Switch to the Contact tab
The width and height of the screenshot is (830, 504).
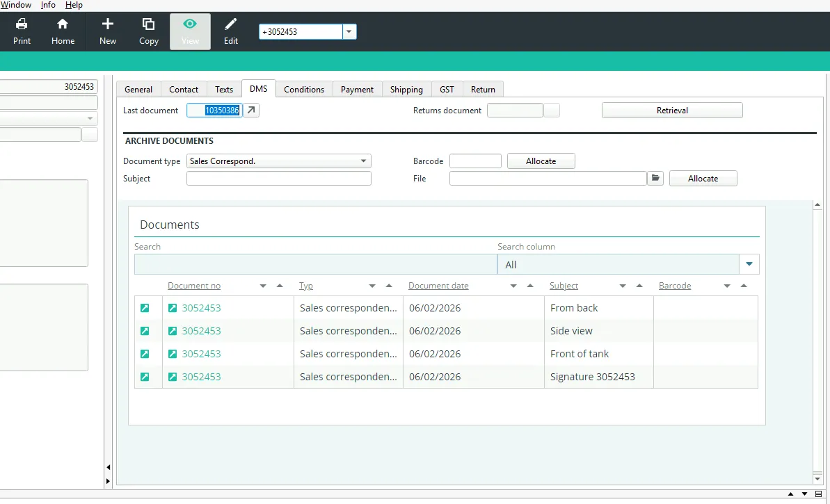[184, 90]
